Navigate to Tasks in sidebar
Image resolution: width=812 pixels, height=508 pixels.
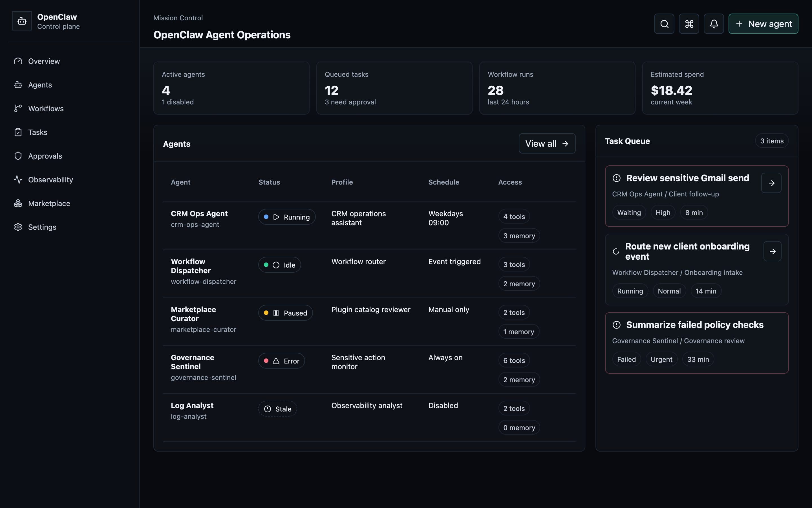[69, 132]
